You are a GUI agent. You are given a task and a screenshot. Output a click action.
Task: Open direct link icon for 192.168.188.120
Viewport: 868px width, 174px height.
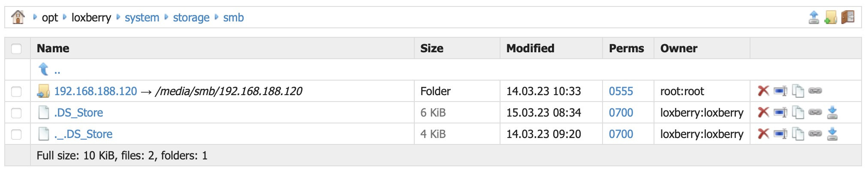click(x=815, y=91)
